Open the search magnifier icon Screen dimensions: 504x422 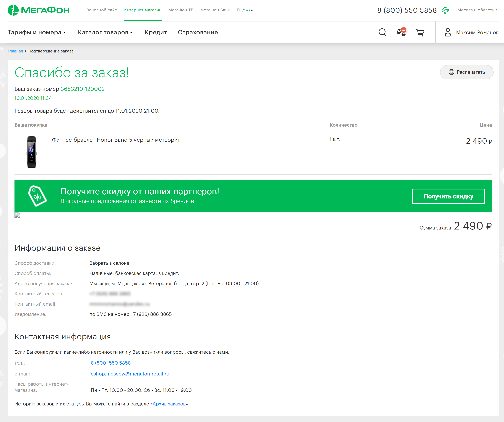pos(382,32)
